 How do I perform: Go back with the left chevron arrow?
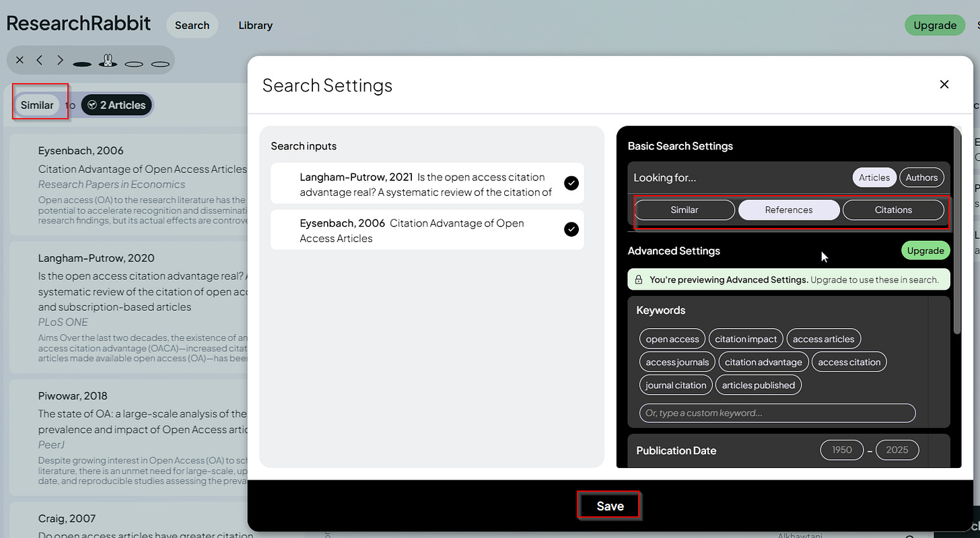[x=40, y=61]
